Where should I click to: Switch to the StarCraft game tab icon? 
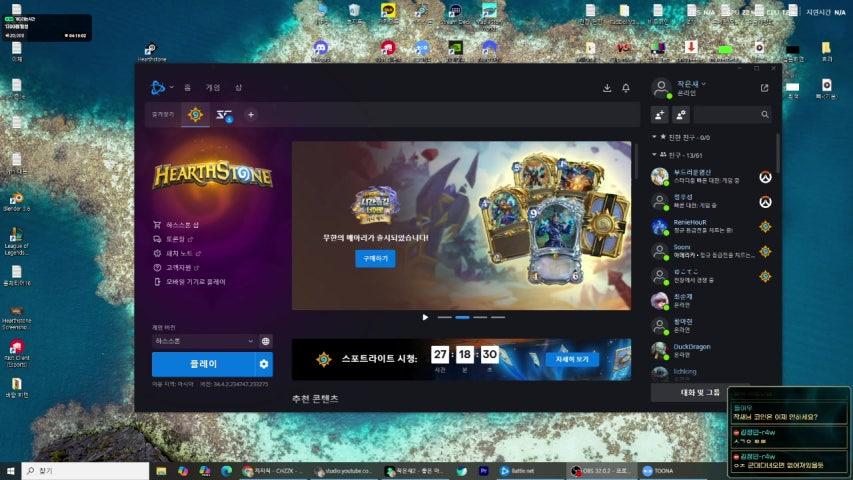(x=224, y=115)
